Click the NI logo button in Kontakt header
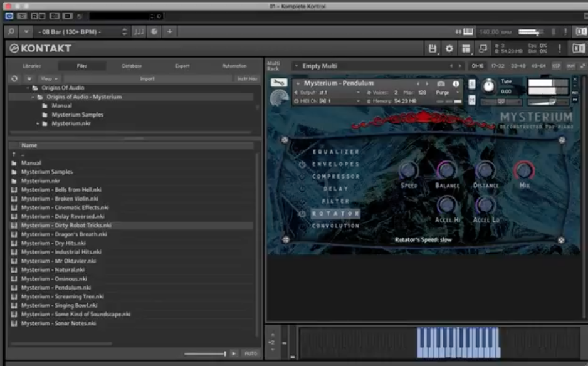 [x=578, y=48]
